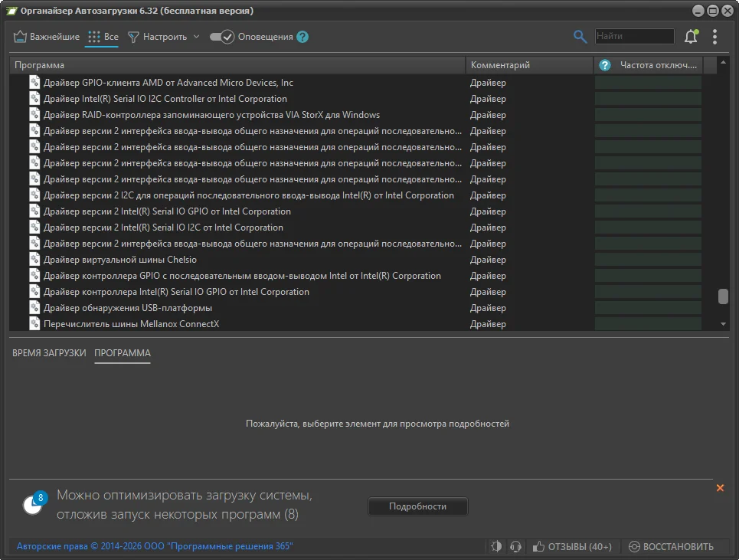Viewport: 739px width, 560px height.
Task: Click the optimization badge icon with 8
Action: click(x=35, y=504)
